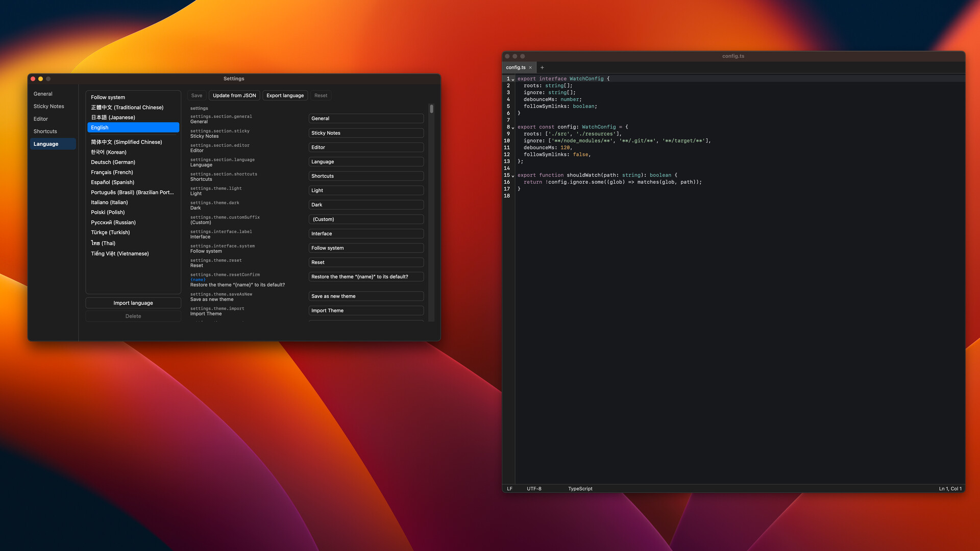Select Follow system in language list
This screenshot has height=551, width=980.
click(133, 97)
